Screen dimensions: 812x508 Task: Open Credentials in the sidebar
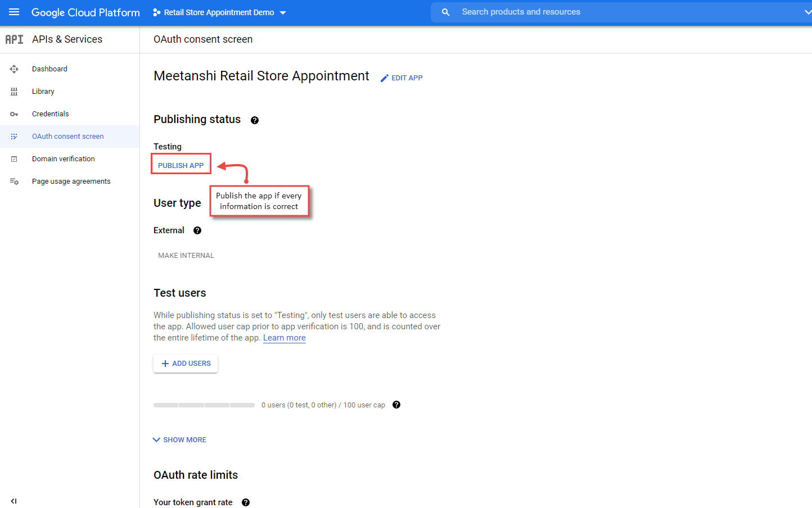70,114
